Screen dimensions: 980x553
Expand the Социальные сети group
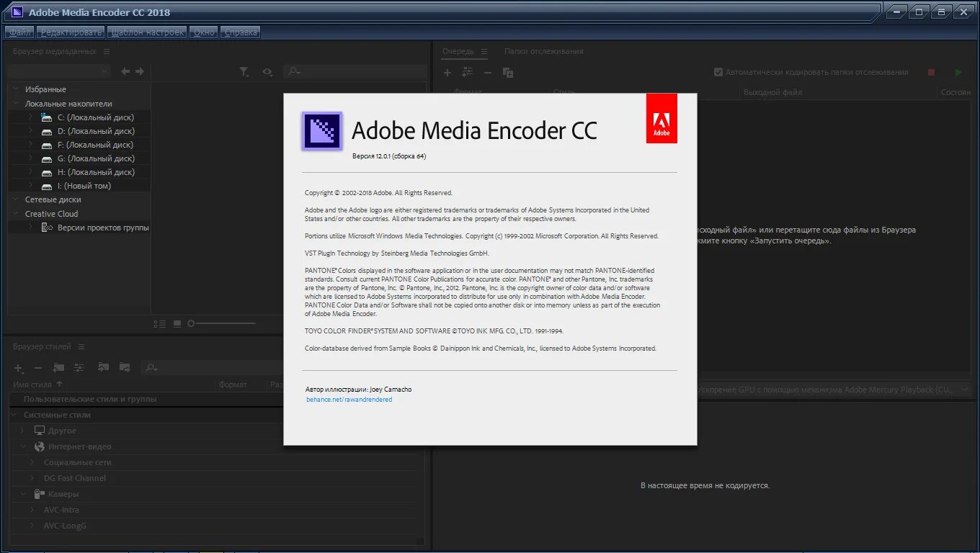click(x=32, y=462)
